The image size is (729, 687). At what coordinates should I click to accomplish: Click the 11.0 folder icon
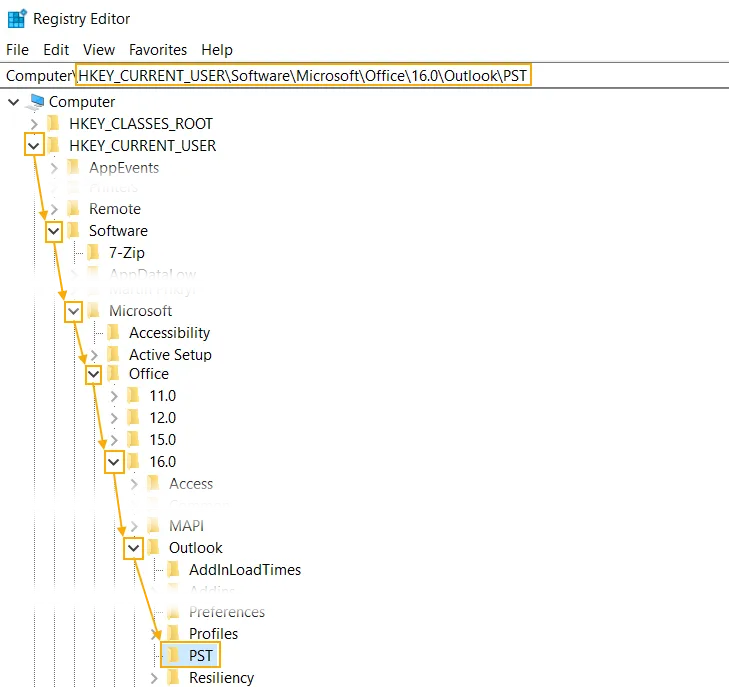point(133,396)
